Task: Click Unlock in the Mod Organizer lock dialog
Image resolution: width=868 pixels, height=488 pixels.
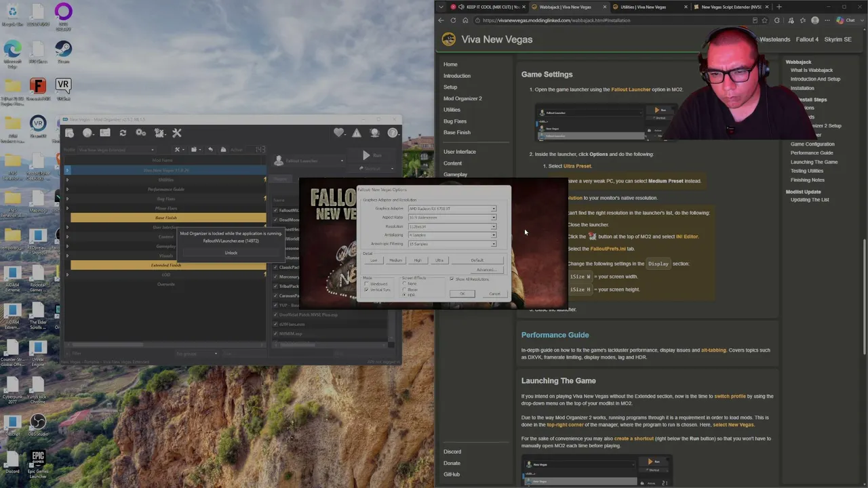Action: [x=231, y=253]
